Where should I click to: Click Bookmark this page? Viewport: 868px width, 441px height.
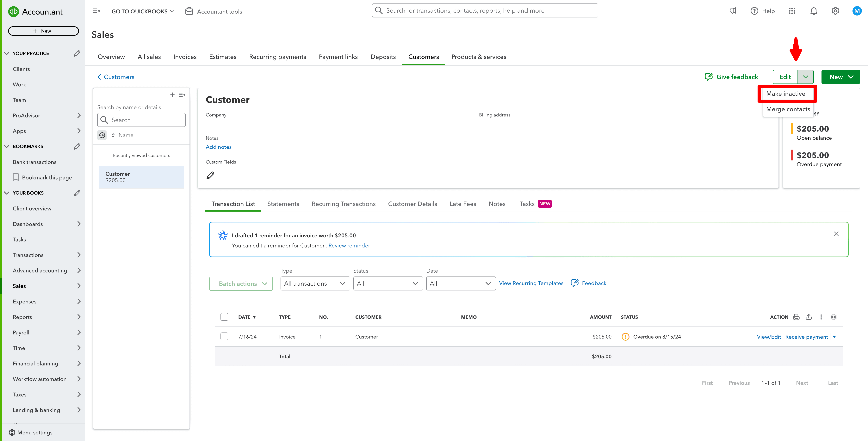click(x=42, y=177)
